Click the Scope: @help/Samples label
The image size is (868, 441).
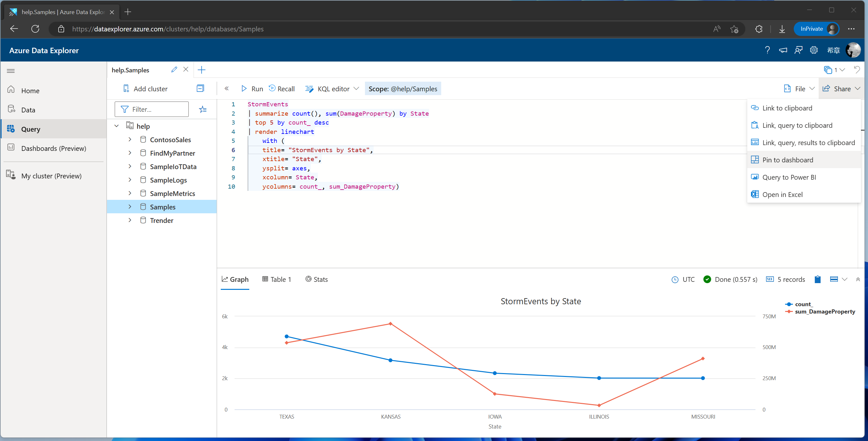[403, 89]
